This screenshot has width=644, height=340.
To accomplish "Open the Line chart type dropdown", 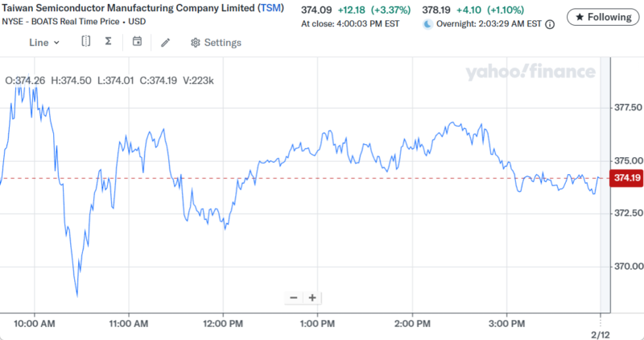I will pos(43,43).
